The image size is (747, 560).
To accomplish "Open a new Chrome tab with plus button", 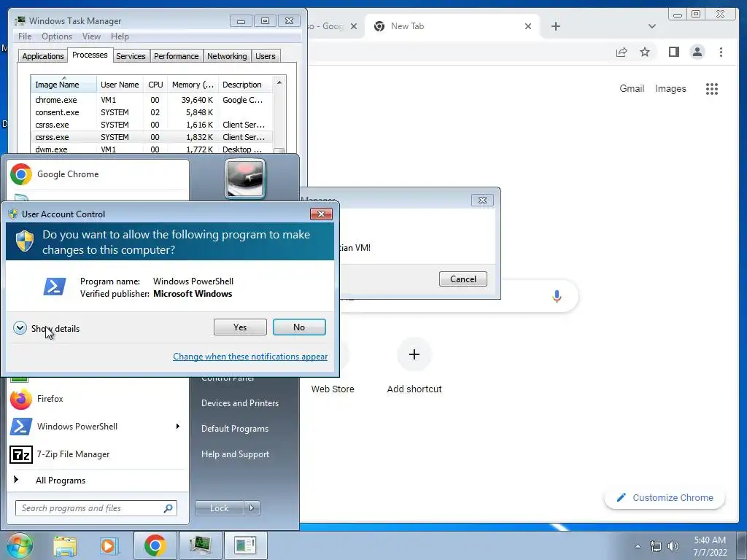I will (555, 26).
